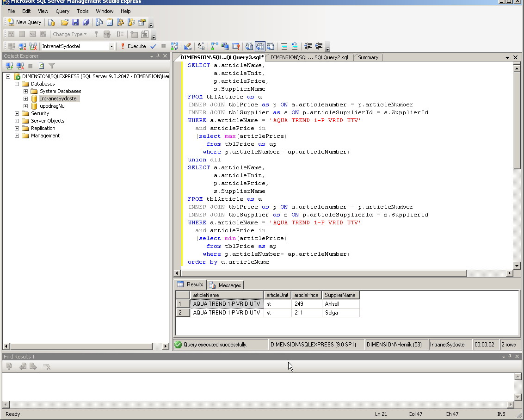Image resolution: width=524 pixels, height=420 pixels.
Task: Switch to the Summary tab
Action: coord(368,57)
